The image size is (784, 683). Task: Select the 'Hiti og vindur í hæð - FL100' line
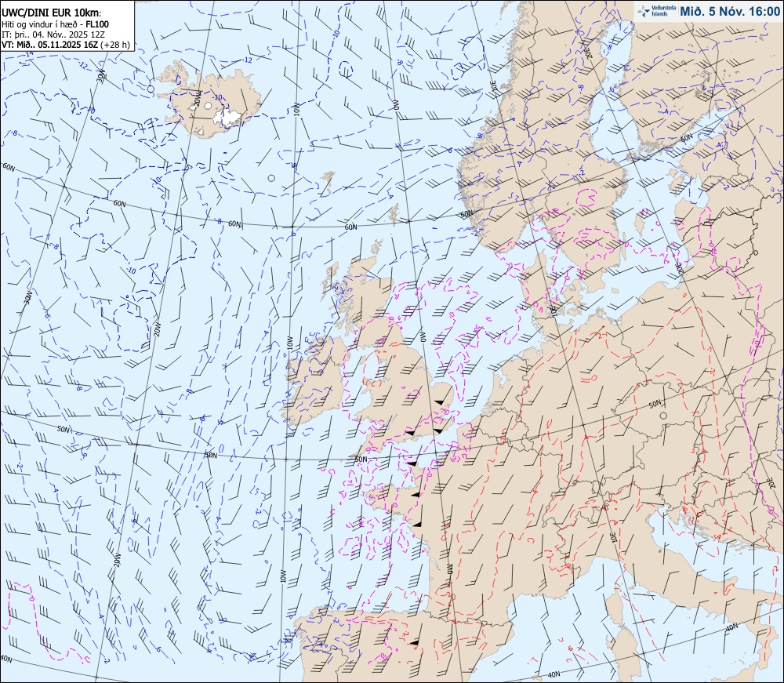[56, 24]
